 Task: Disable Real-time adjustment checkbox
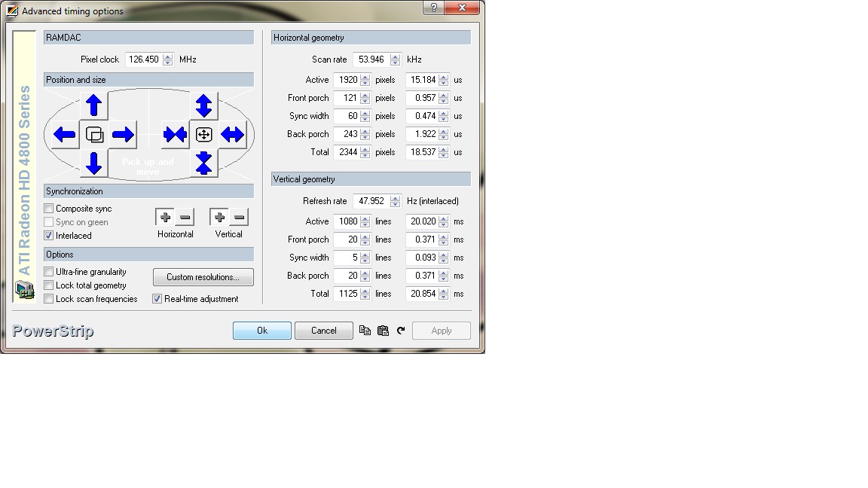point(157,299)
